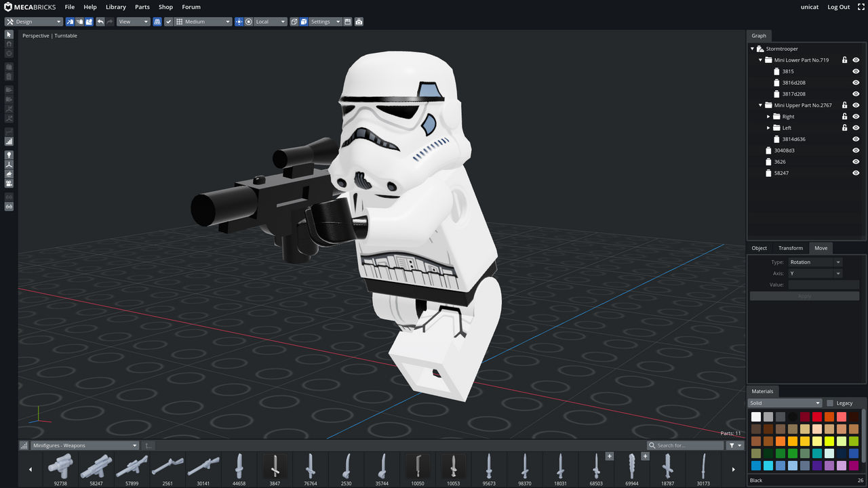Click the Value input field in Move tab
Screen dimensions: 868x488
tap(823, 285)
